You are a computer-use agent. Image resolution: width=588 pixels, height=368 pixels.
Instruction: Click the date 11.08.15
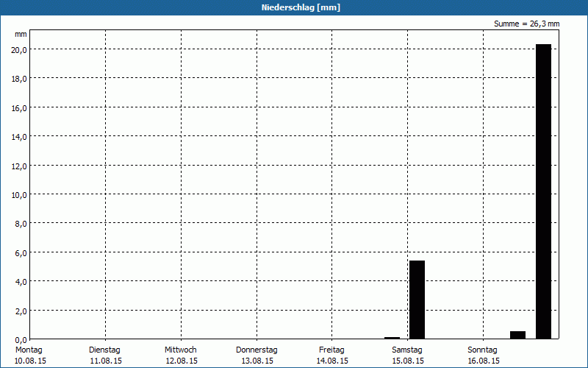pyautogui.click(x=106, y=361)
